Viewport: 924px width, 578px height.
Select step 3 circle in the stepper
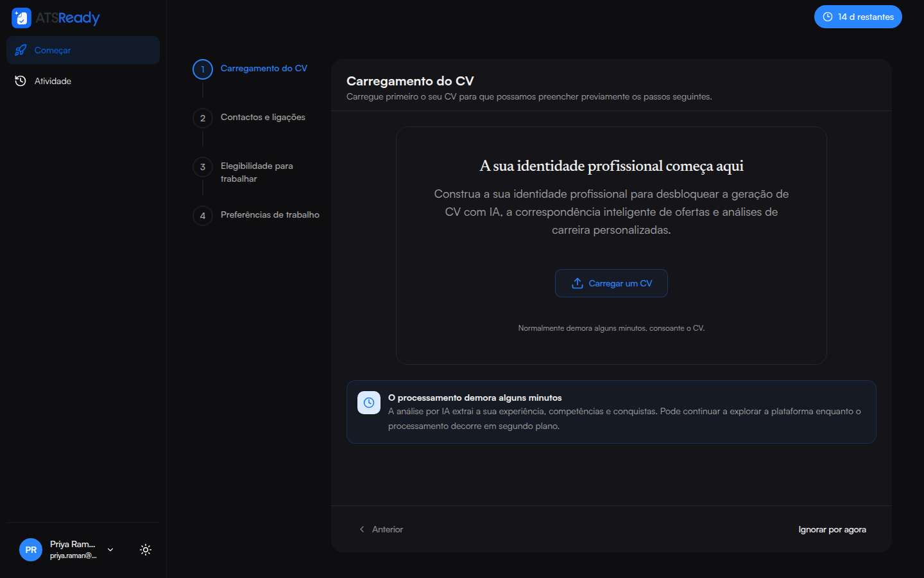click(203, 167)
